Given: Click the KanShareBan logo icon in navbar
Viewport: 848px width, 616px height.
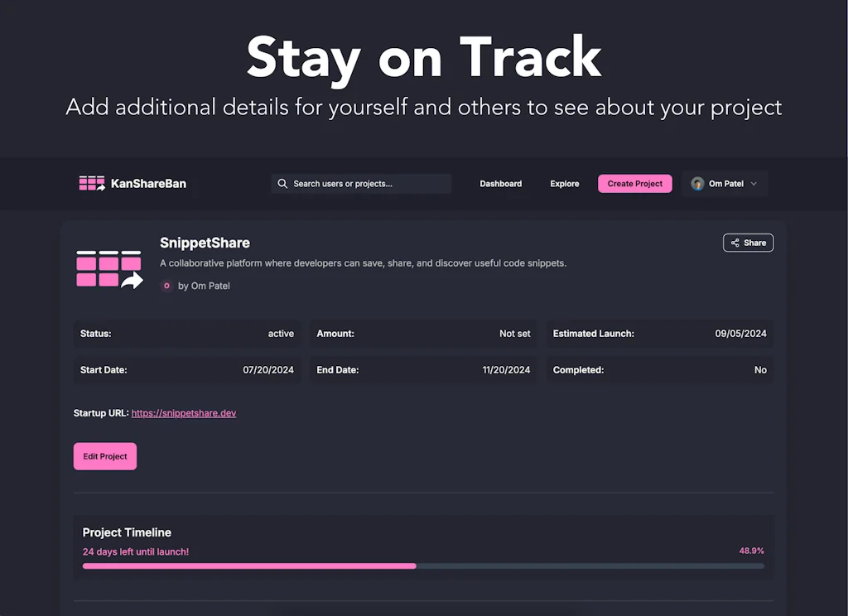Looking at the screenshot, I should [x=92, y=183].
